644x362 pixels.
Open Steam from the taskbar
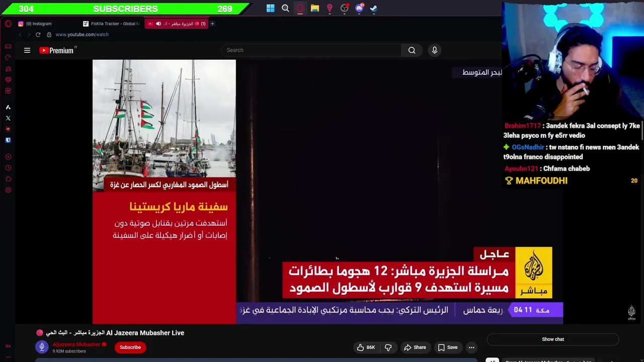(x=374, y=9)
